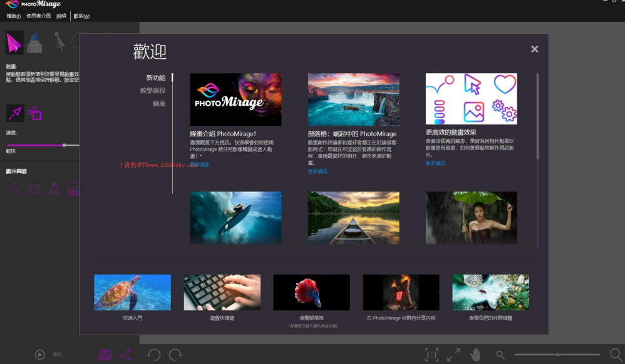
Task: Open the 查閱部落格 fish thumbnail
Action: click(x=311, y=292)
